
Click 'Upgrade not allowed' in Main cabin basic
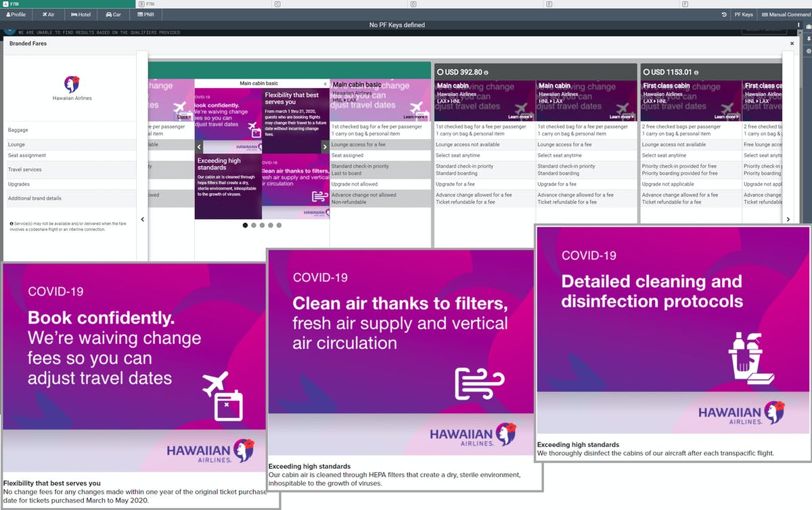(x=355, y=184)
